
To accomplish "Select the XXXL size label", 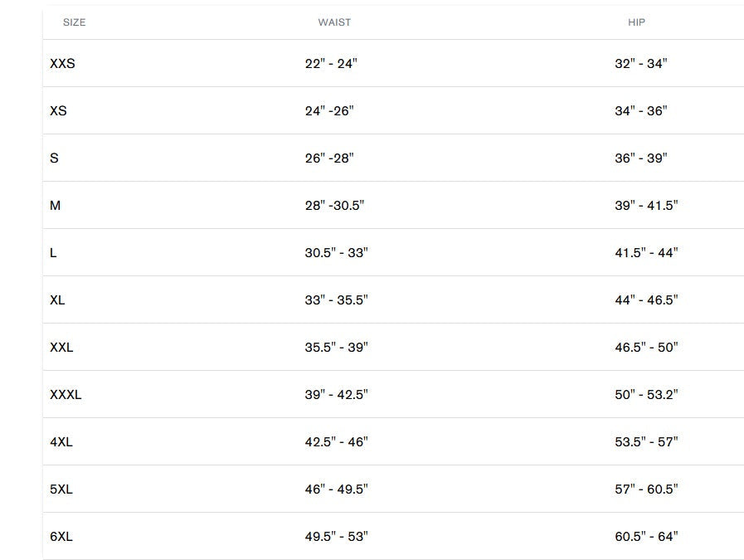I will pos(66,394).
